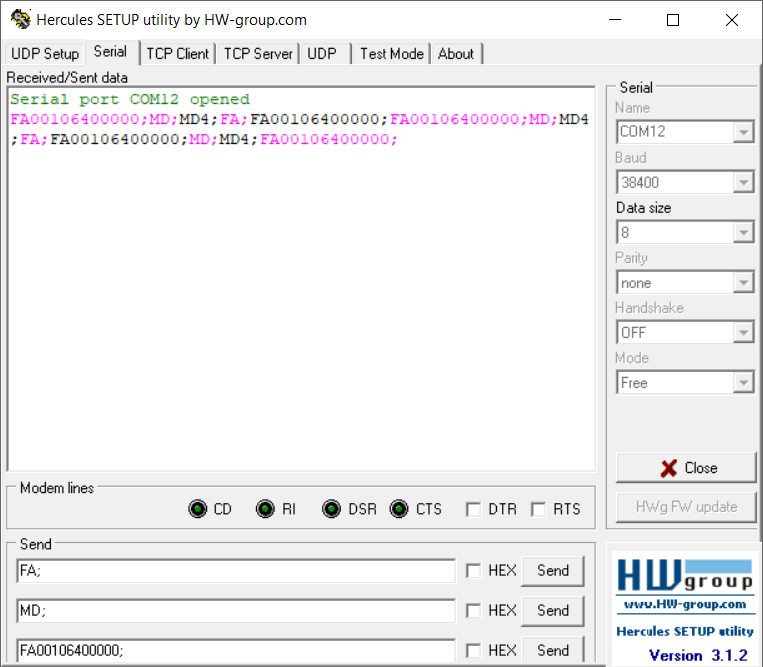Click the DSR modem line indicator
The height and width of the screenshot is (667, 763).
coord(332,509)
